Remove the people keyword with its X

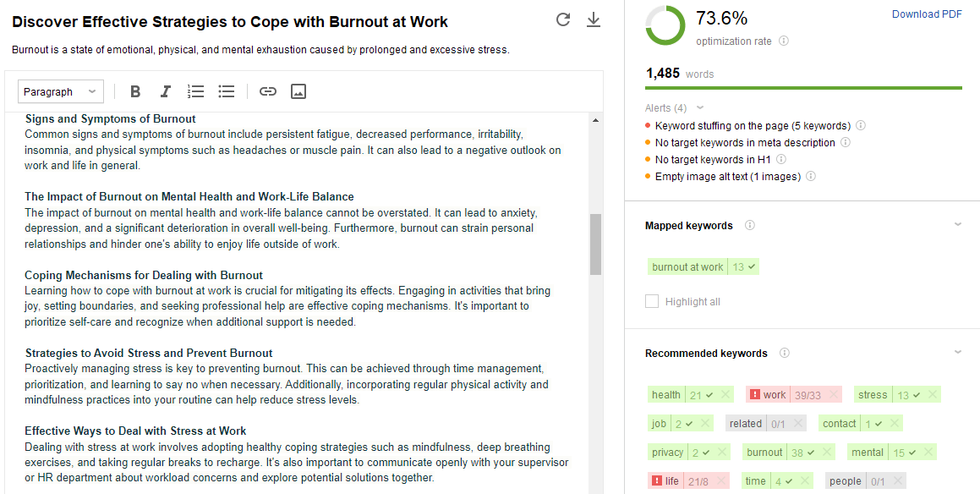[897, 480]
